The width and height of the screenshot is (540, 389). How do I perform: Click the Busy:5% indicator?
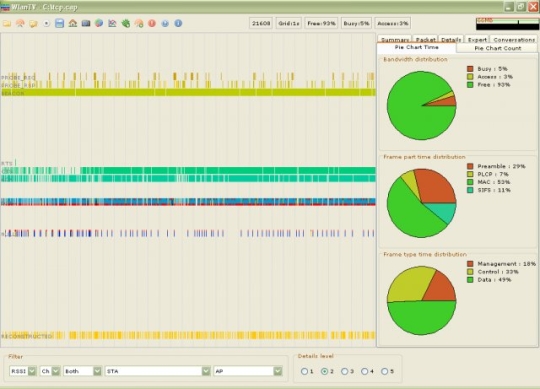tap(356, 23)
